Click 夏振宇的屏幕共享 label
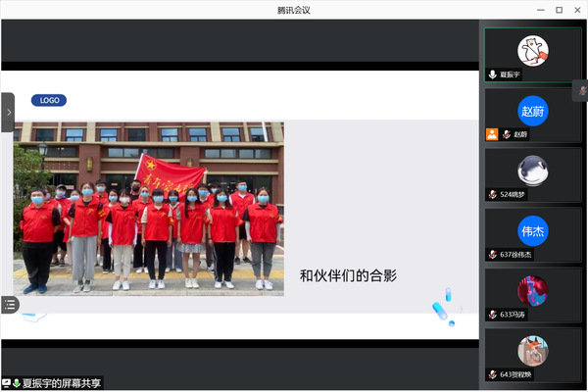Viewport: 588px width, 392px height. (x=61, y=383)
